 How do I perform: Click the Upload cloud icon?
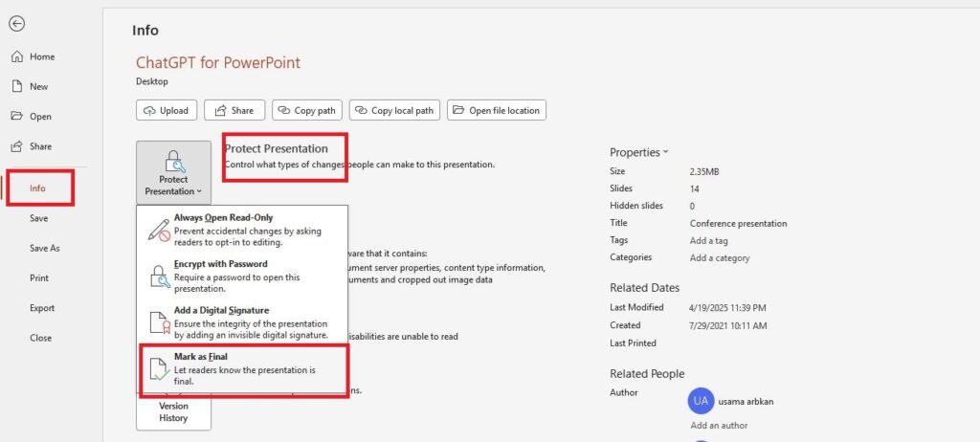click(149, 111)
